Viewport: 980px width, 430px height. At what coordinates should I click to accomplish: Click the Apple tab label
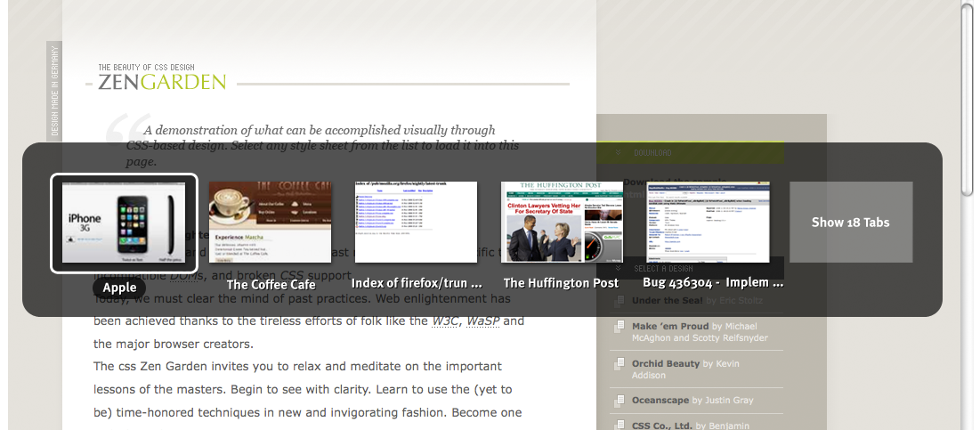tap(119, 288)
